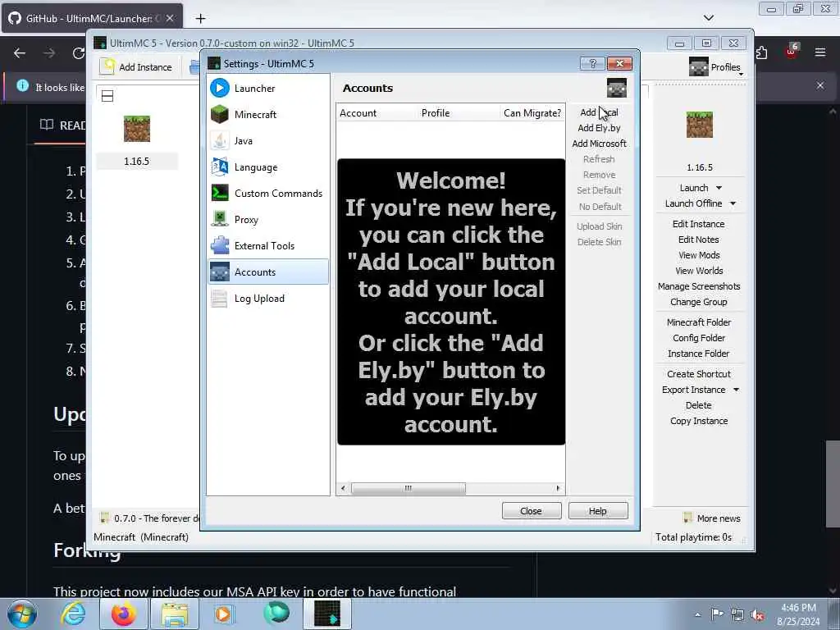Open Windows Media Player from taskbar
The height and width of the screenshot is (630, 840).
pyautogui.click(x=223, y=614)
